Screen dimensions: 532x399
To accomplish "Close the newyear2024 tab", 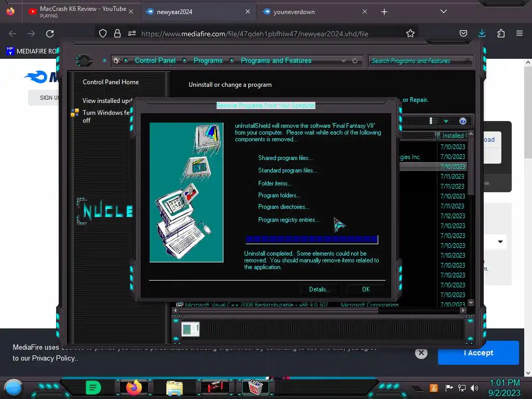I will tap(248, 11).
